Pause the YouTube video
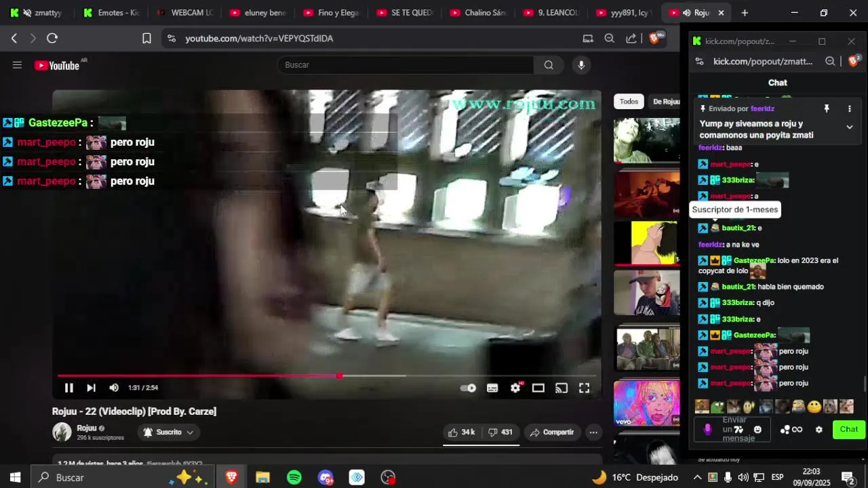 (x=68, y=388)
